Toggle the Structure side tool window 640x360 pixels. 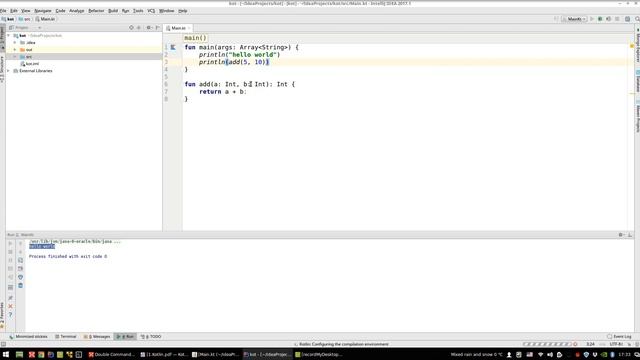pyautogui.click(x=2, y=69)
